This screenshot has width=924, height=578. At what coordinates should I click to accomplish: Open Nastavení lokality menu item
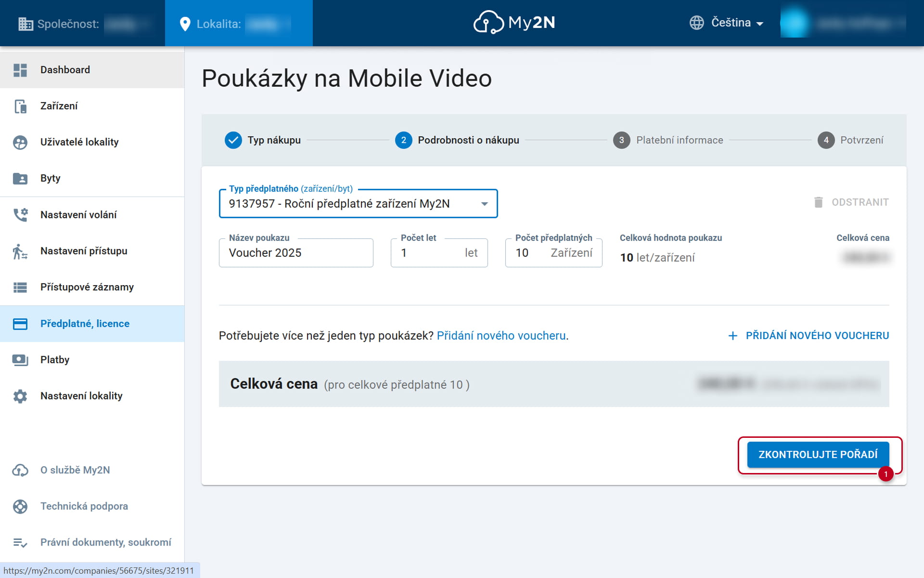(92, 396)
